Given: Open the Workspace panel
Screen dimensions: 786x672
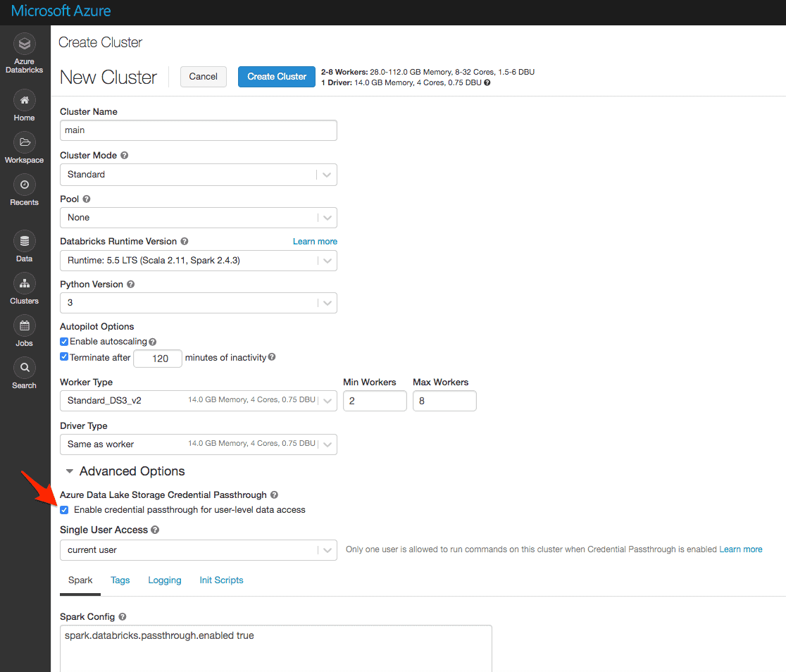Looking at the screenshot, I should [x=24, y=143].
